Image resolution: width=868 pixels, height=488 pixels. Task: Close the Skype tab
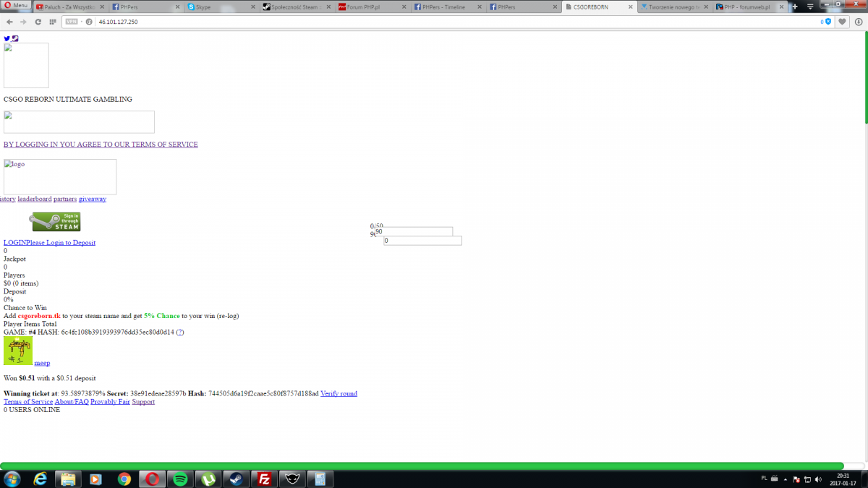pos(253,7)
